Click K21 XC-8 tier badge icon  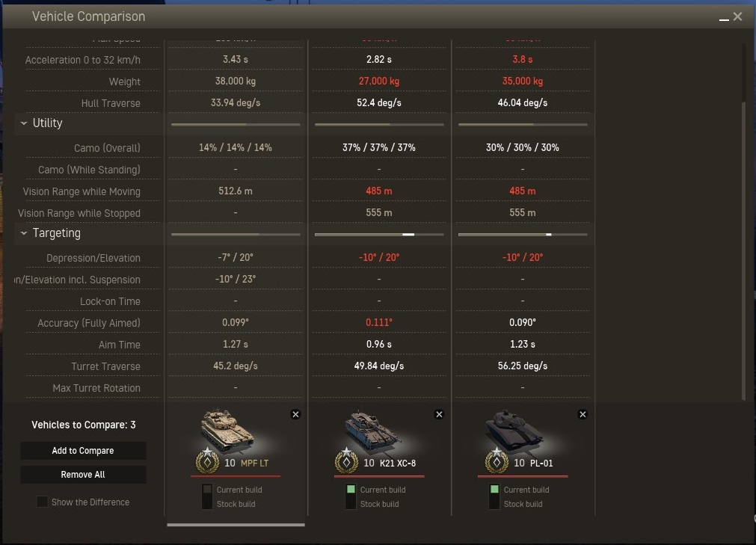tap(347, 461)
